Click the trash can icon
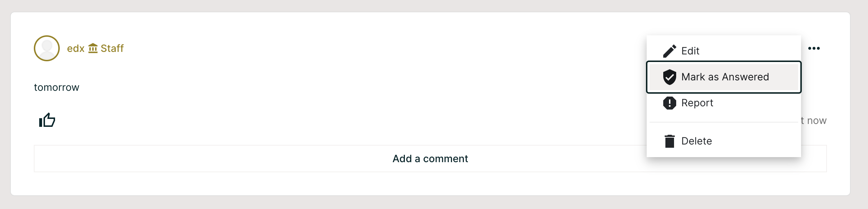Image resolution: width=868 pixels, height=209 pixels. (x=669, y=141)
